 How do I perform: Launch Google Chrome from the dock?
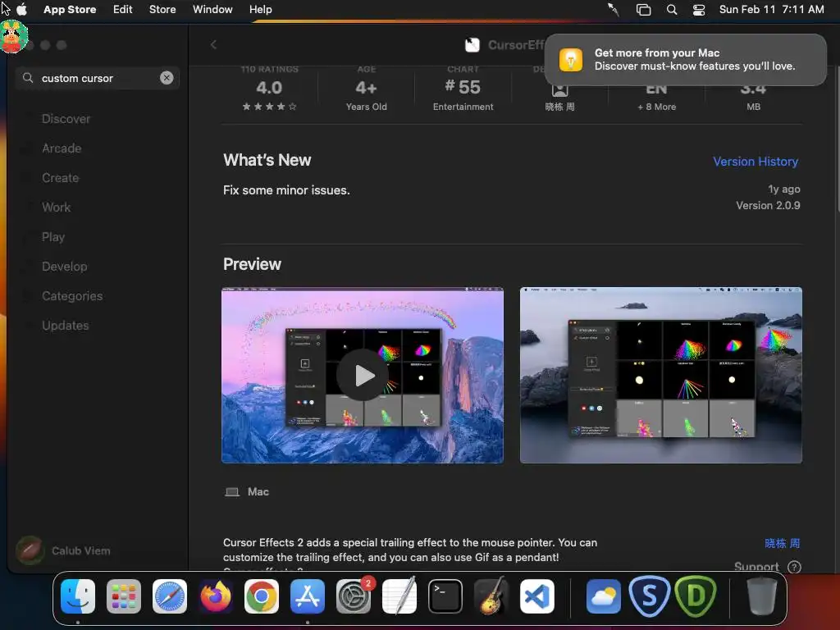coord(262,596)
